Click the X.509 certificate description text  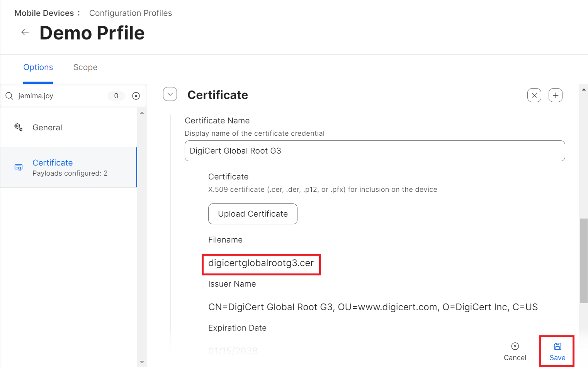pyautogui.click(x=323, y=190)
